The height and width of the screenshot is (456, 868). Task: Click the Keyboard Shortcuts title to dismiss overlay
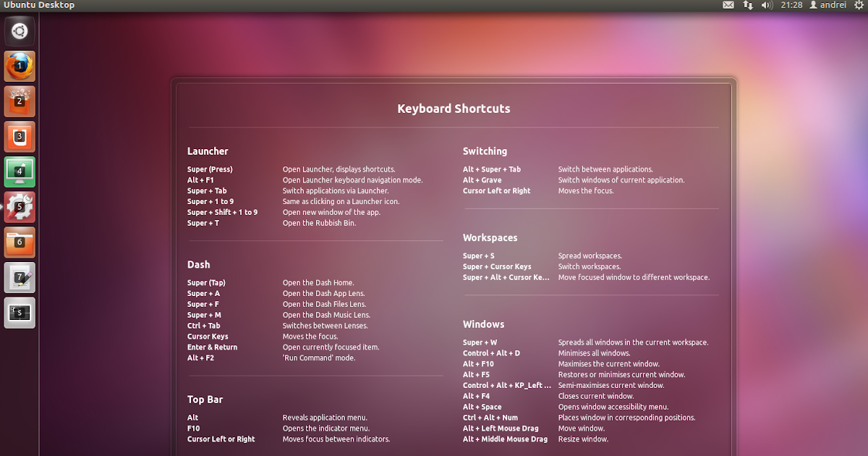454,109
